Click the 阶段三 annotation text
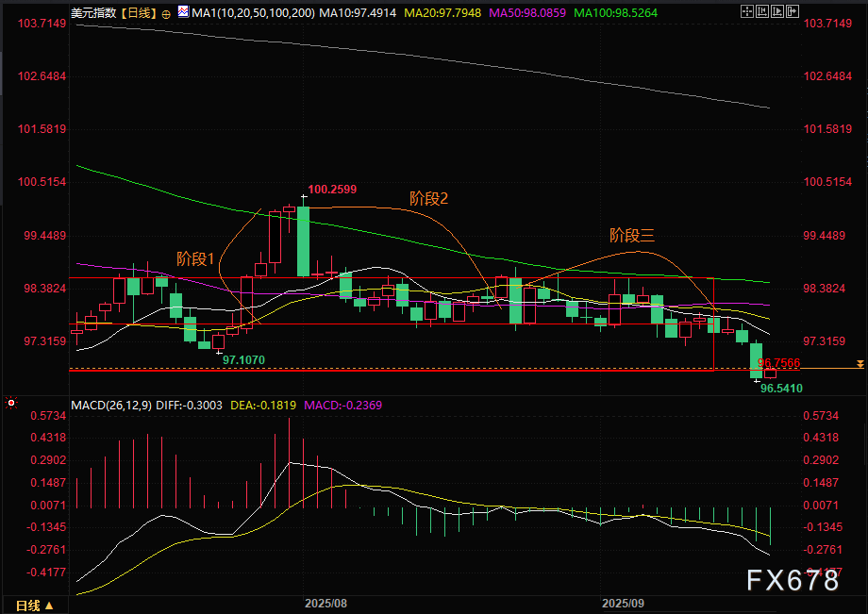This screenshot has width=868, height=614. click(631, 235)
